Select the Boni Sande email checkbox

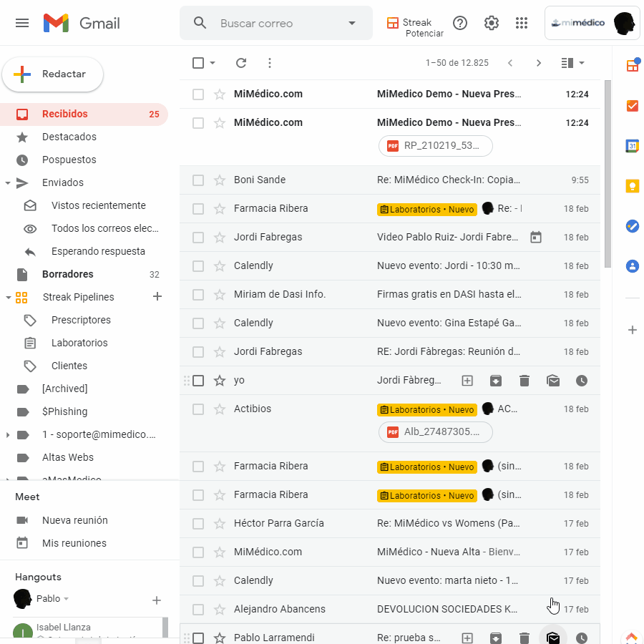198,180
